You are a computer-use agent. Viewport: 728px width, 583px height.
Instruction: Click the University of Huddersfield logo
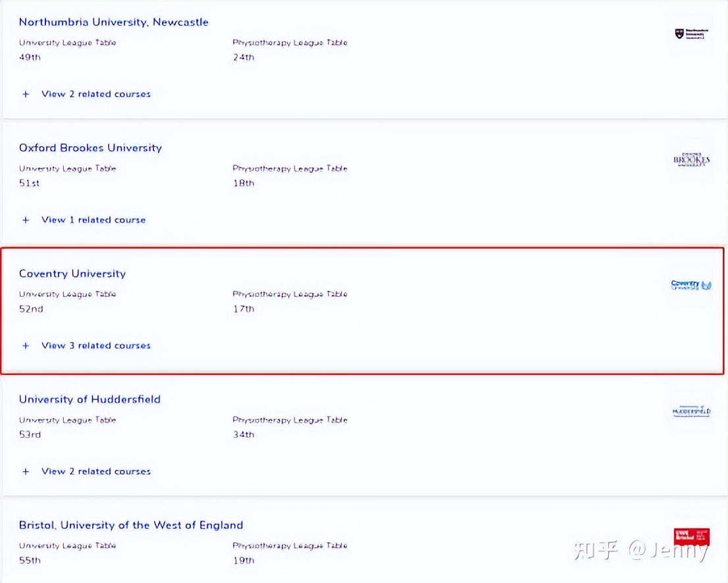[x=691, y=411]
